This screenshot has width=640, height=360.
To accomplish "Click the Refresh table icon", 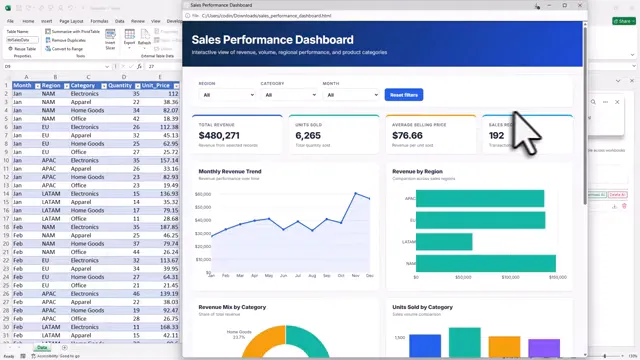I will click(x=144, y=38).
